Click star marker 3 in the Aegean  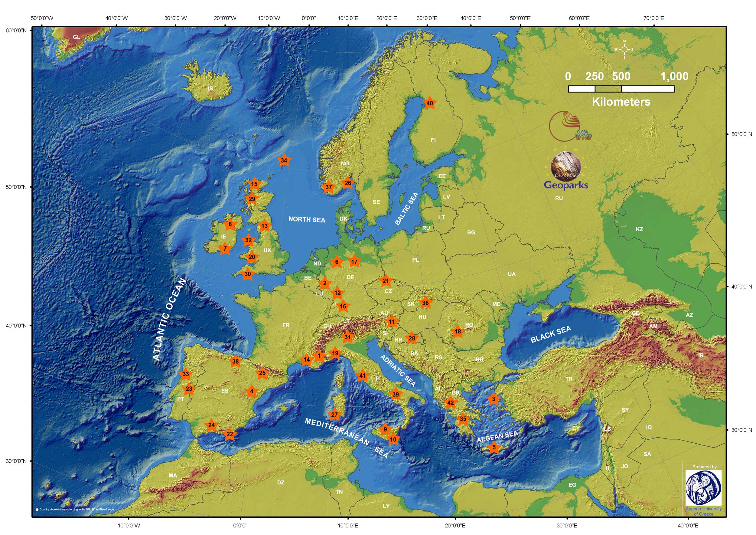click(x=493, y=399)
